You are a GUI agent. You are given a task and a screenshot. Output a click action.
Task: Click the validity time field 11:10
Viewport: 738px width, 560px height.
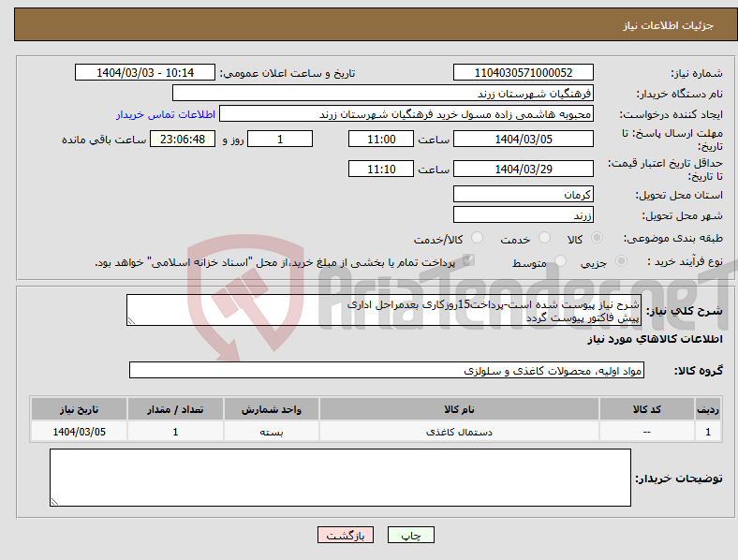click(381, 169)
